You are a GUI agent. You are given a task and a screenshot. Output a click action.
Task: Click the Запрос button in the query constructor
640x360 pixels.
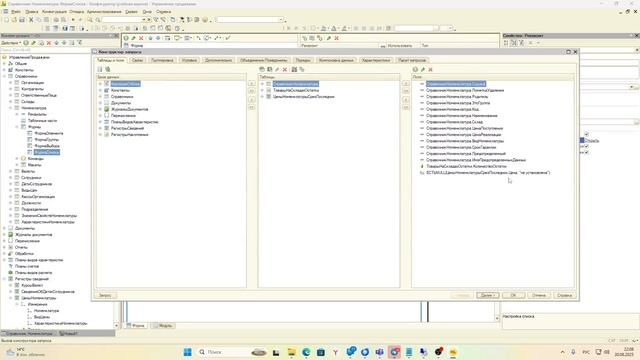click(105, 295)
